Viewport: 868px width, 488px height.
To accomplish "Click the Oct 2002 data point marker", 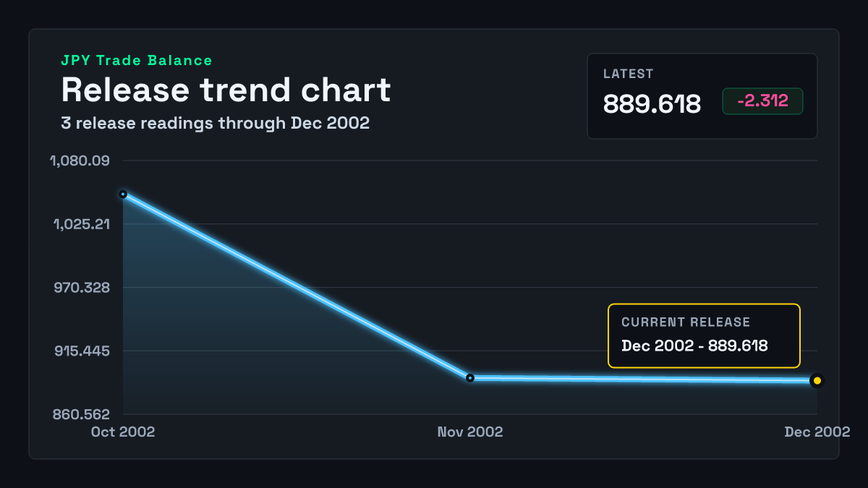I will pos(123,194).
